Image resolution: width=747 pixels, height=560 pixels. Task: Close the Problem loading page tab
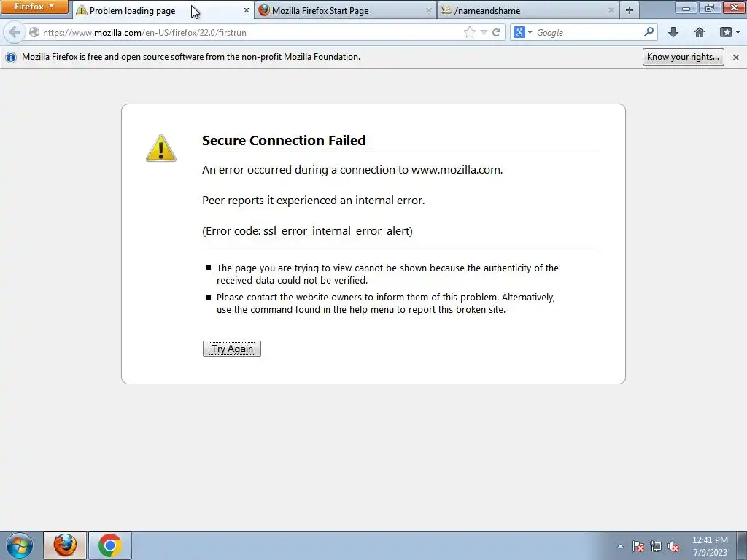(x=247, y=10)
